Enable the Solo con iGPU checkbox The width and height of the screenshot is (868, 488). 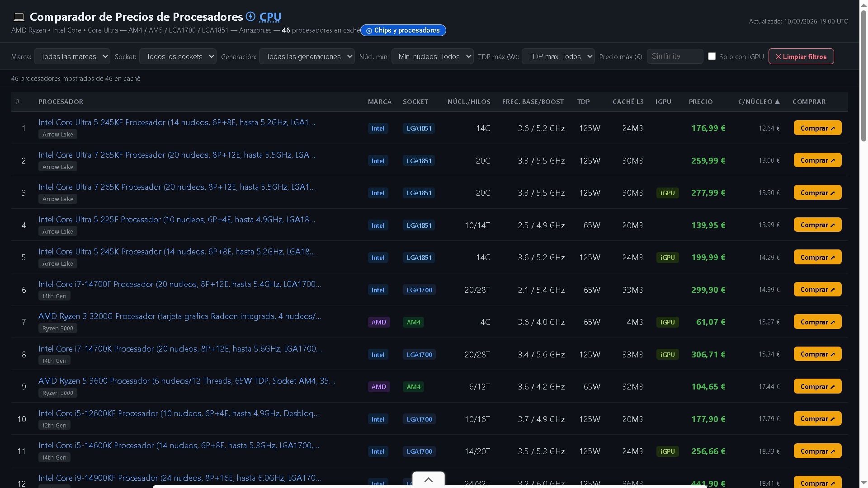coord(712,56)
